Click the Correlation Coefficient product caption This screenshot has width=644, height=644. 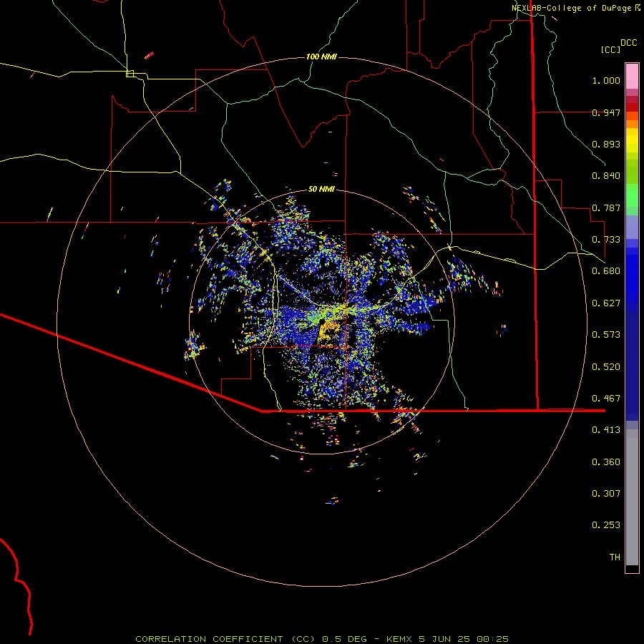(322, 639)
